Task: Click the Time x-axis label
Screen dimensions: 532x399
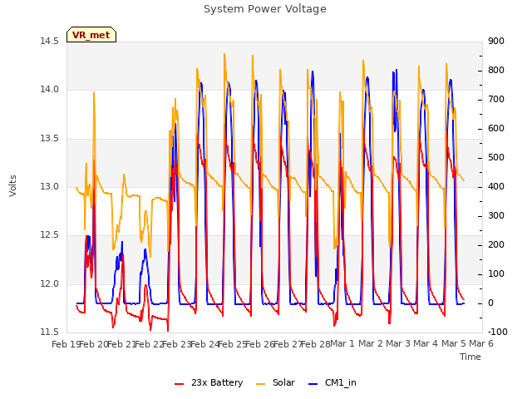Action: pyautogui.click(x=470, y=357)
